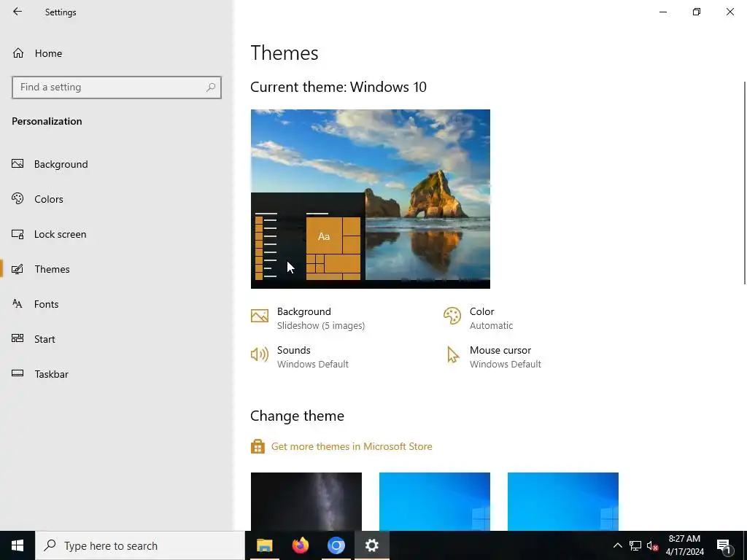Click the current theme preview image
Image resolution: width=747 pixels, height=560 pixels.
click(x=370, y=199)
